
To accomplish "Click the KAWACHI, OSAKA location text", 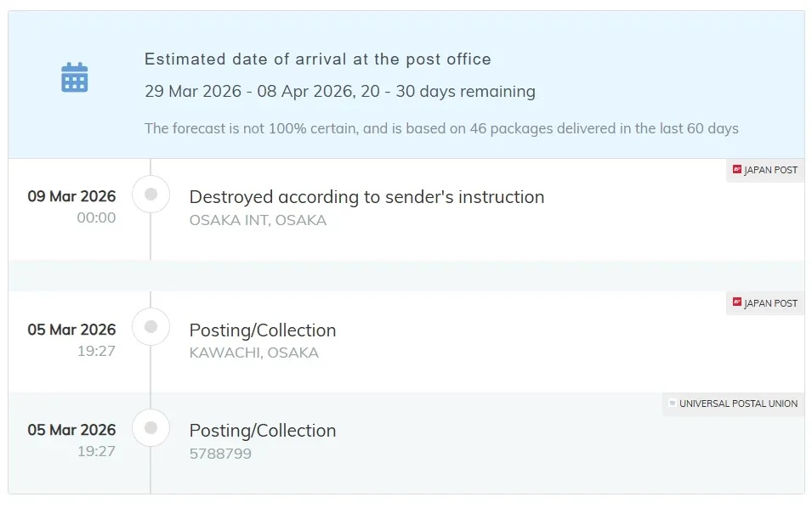I will point(253,353).
